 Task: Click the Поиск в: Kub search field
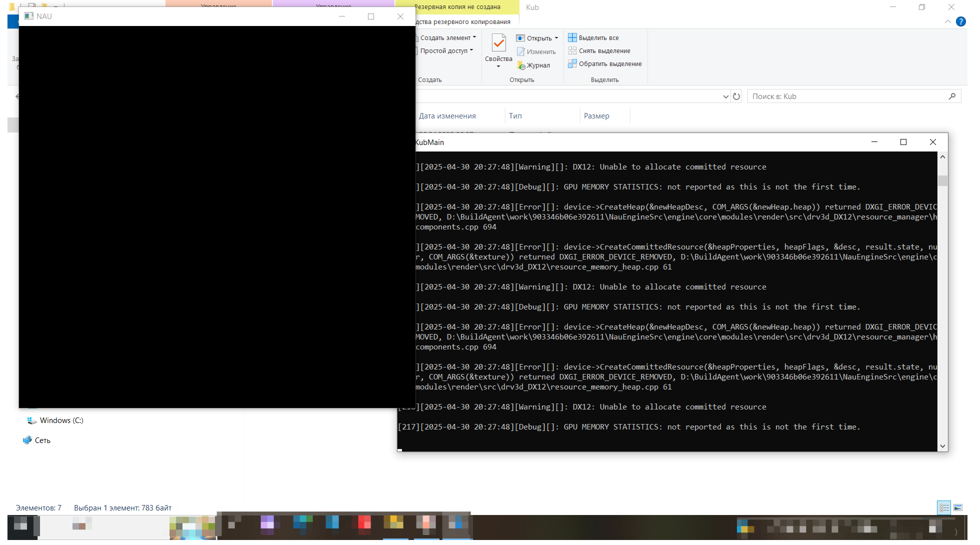845,96
